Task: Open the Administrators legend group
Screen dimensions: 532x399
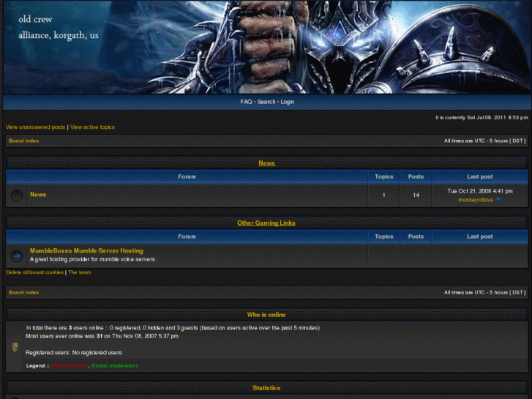Action: pyautogui.click(x=70, y=366)
